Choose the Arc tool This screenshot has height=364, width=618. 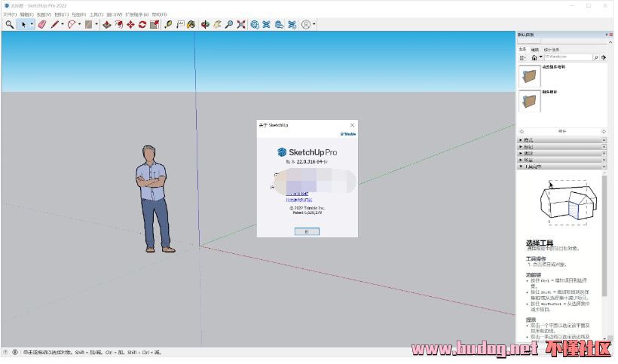point(72,24)
